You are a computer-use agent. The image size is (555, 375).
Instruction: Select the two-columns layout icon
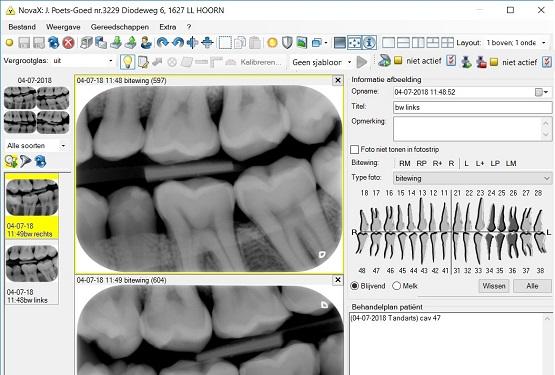tap(418, 43)
